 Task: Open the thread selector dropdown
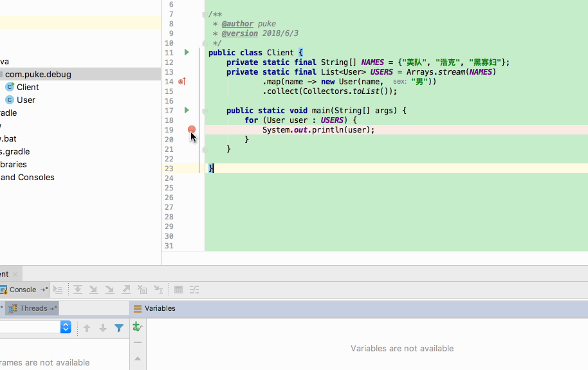click(x=66, y=327)
